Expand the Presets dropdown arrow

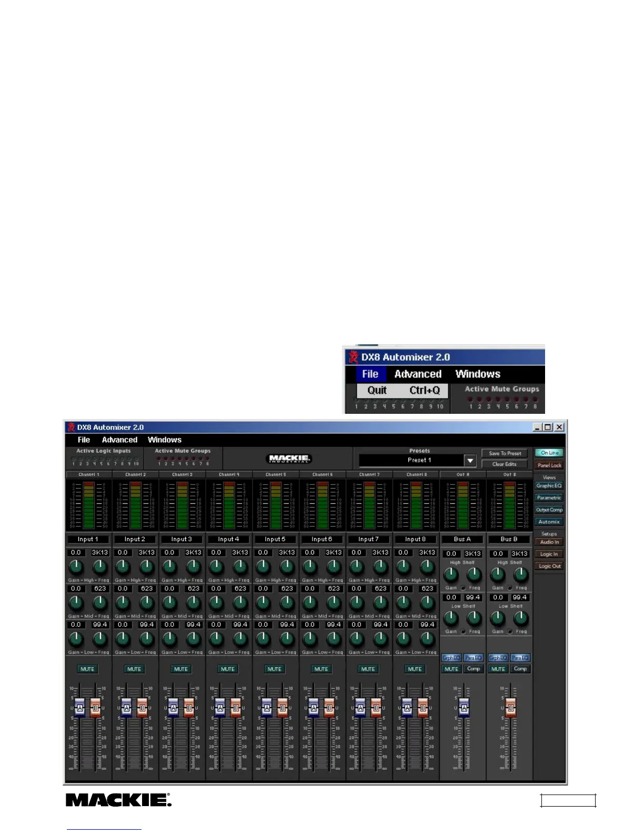click(470, 460)
